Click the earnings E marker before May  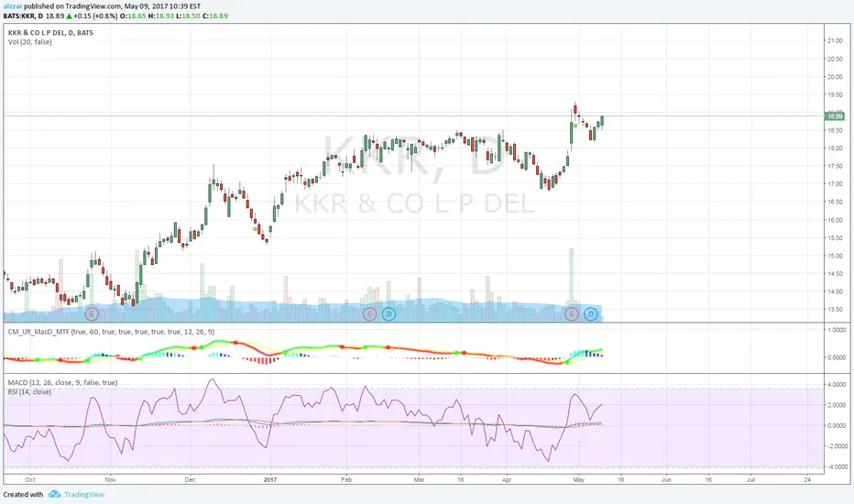click(572, 313)
